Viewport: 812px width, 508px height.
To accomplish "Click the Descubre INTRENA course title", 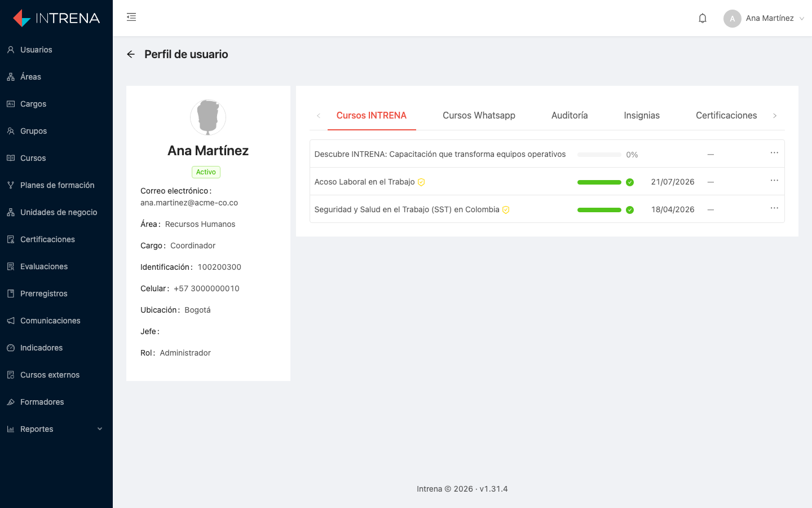I will coord(440,154).
